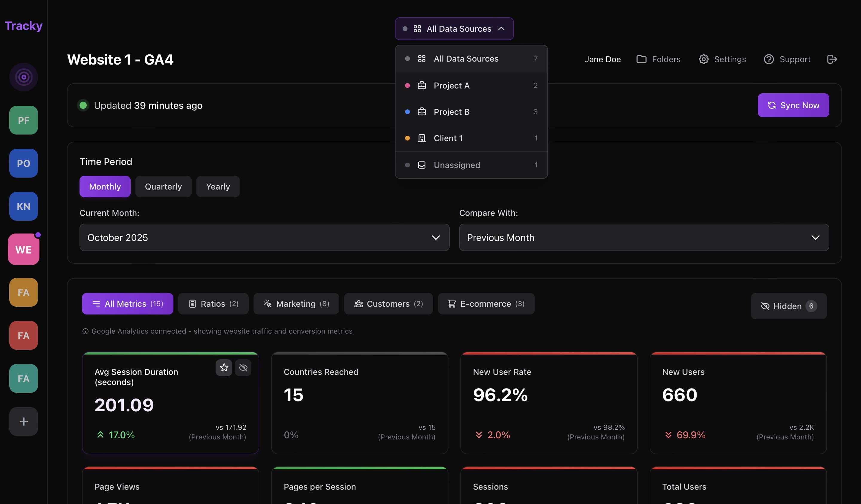Open the E-commerce metrics tab
Viewport: 861px width, 504px height.
(486, 304)
